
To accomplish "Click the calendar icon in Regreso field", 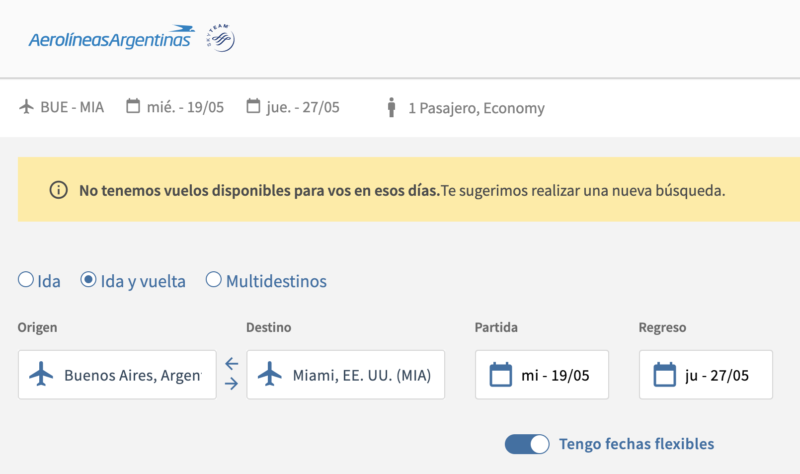I will [664, 375].
